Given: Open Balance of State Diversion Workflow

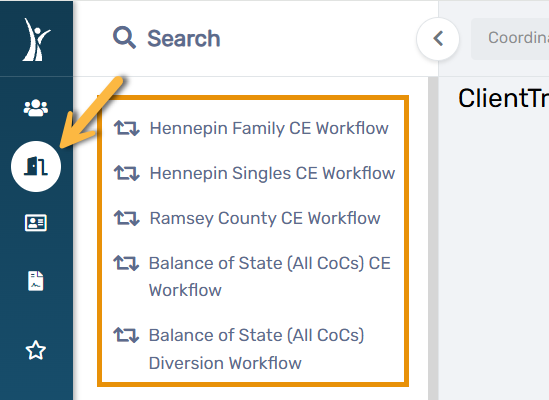Looking at the screenshot, I should 257,349.
